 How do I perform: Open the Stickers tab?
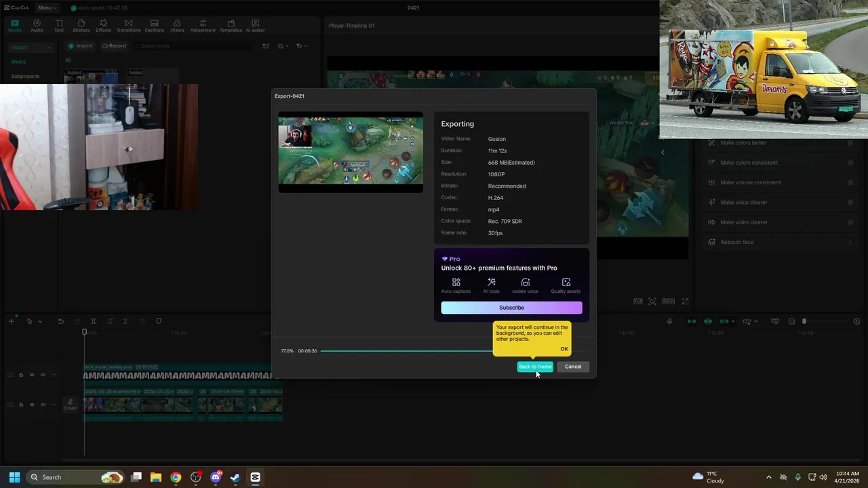point(81,26)
